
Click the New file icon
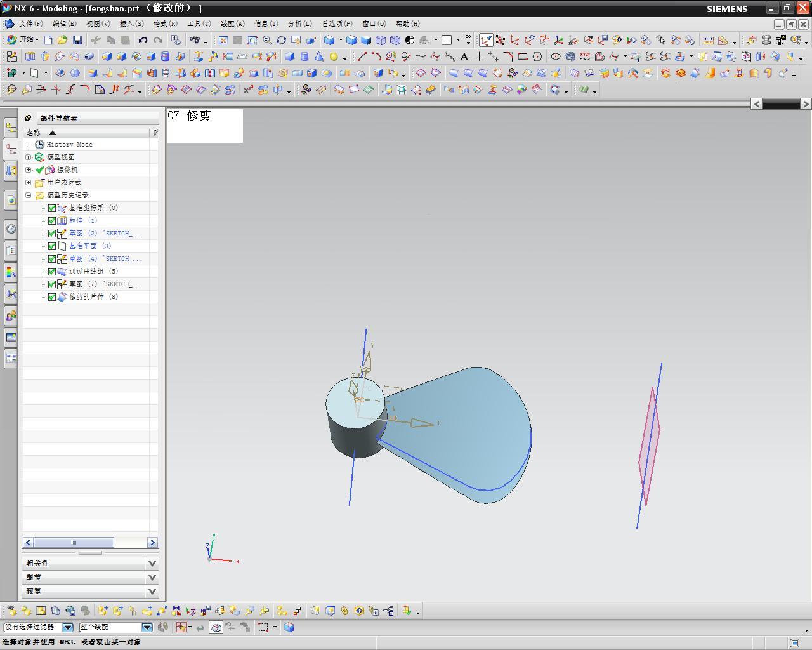click(48, 40)
